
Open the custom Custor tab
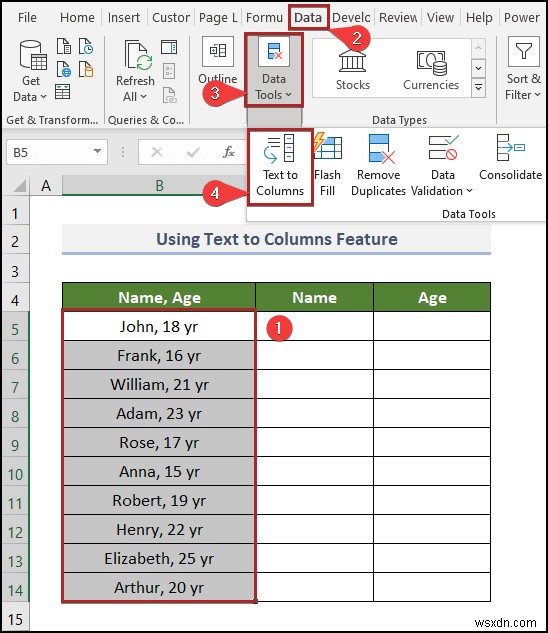[x=170, y=17]
